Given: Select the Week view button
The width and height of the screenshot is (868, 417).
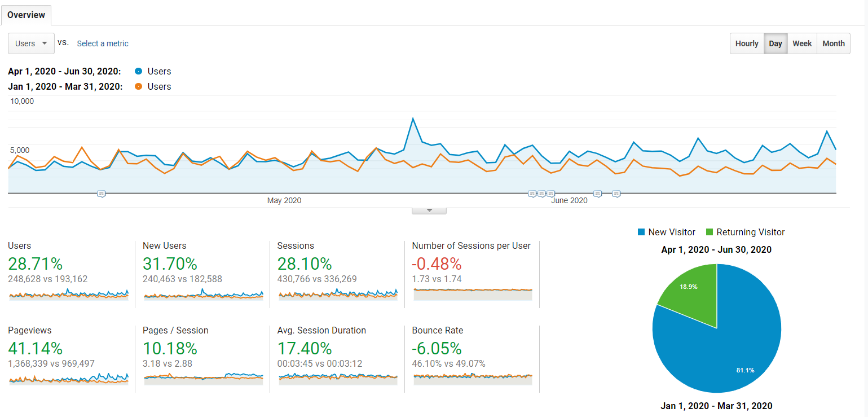Looking at the screenshot, I should (801, 43).
